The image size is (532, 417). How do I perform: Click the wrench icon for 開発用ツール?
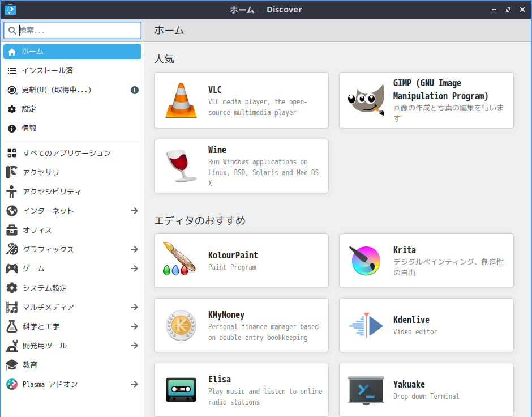pyautogui.click(x=12, y=346)
